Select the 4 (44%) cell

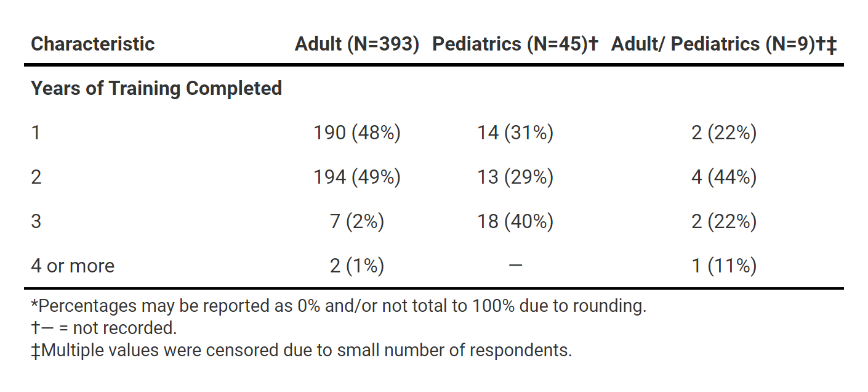pyautogui.click(x=723, y=177)
